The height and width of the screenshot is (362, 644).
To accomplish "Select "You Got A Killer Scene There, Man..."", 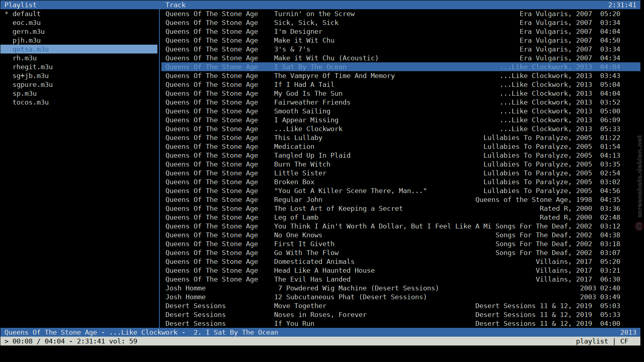I will coord(401,191).
